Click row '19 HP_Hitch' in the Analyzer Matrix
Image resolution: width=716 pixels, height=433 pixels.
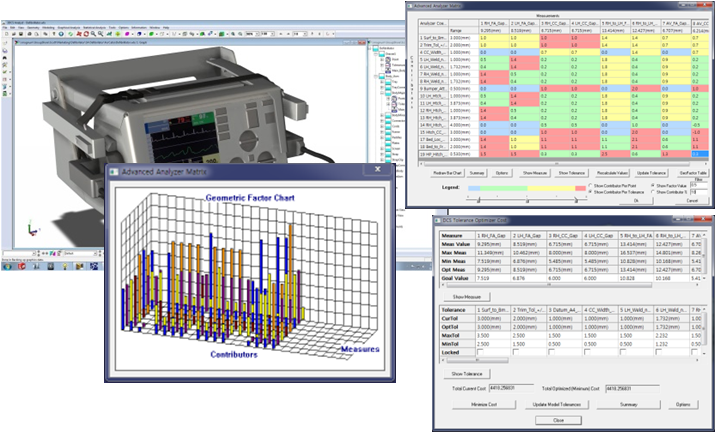(x=563, y=154)
